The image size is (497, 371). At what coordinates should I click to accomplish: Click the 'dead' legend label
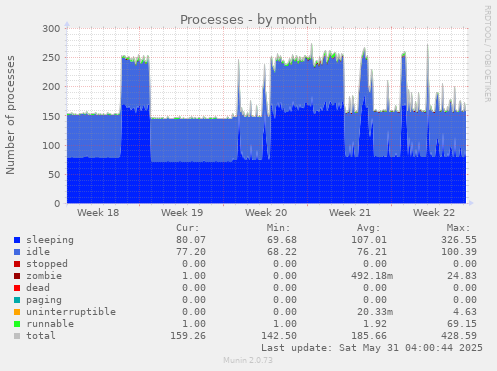coord(38,288)
